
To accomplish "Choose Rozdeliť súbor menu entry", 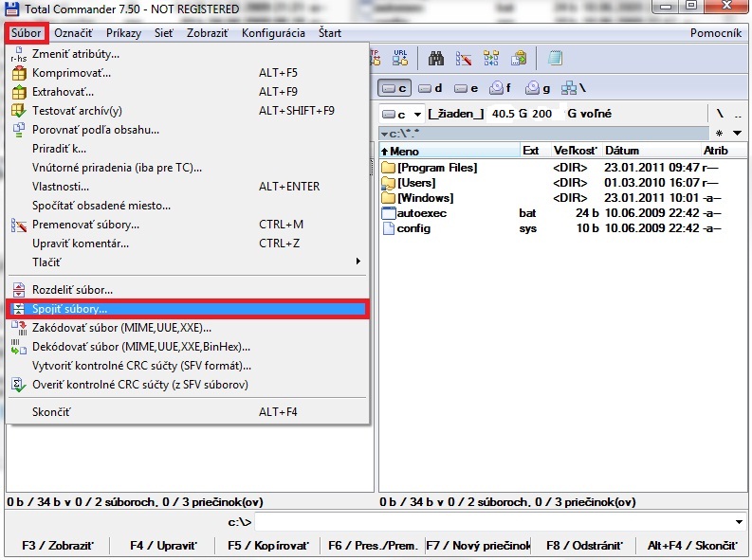I will click(187, 290).
